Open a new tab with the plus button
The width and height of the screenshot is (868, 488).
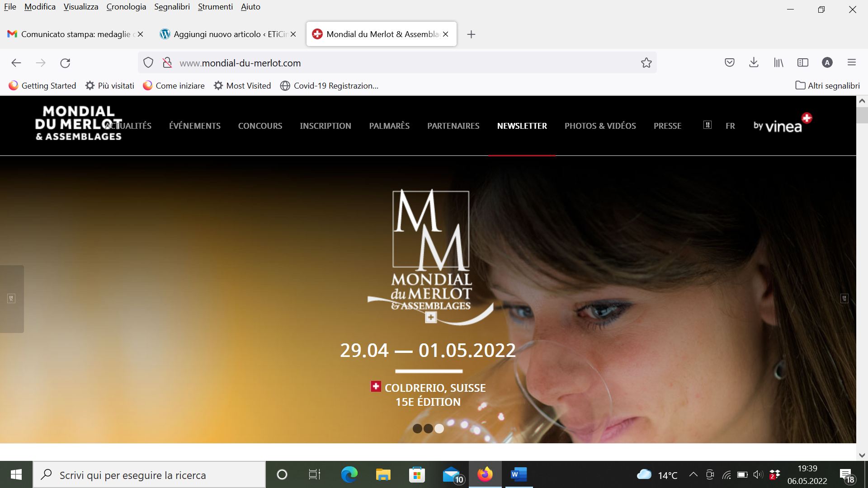click(x=471, y=34)
